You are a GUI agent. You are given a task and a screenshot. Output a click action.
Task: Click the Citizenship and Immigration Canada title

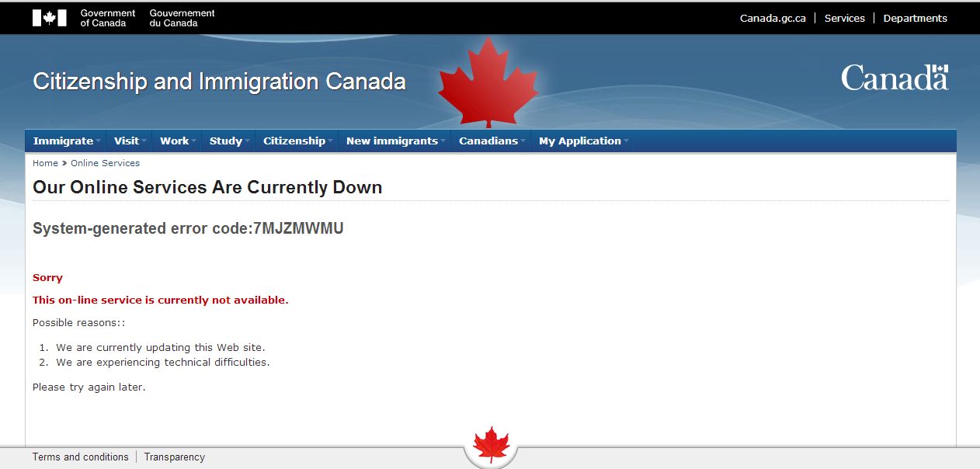219,82
